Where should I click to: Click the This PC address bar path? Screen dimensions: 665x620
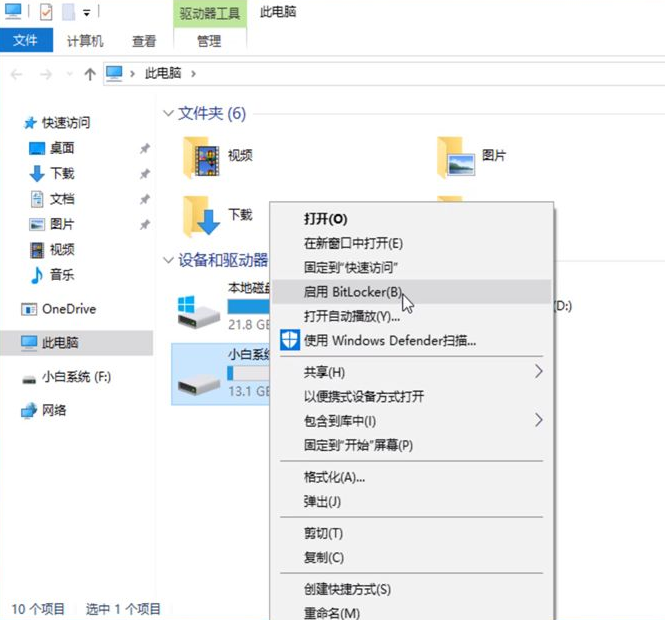[x=164, y=74]
